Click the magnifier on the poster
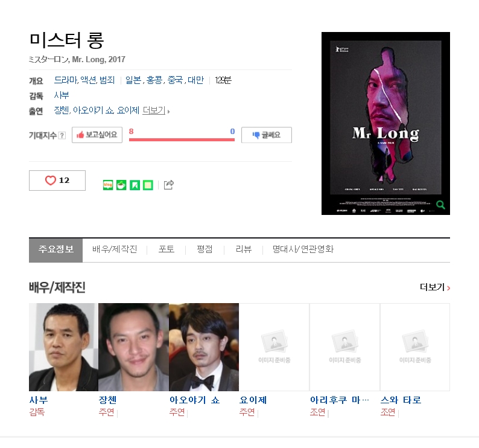The image size is (479, 448). 440,205
